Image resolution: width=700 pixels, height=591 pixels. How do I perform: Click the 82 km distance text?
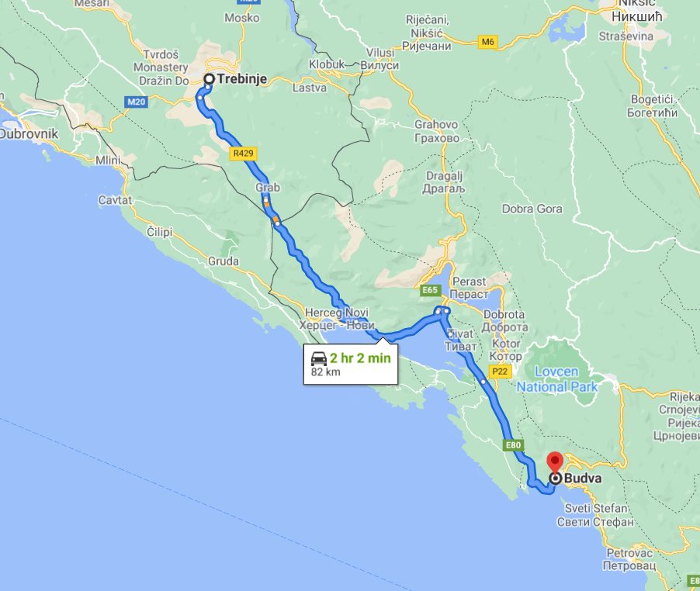point(325,372)
